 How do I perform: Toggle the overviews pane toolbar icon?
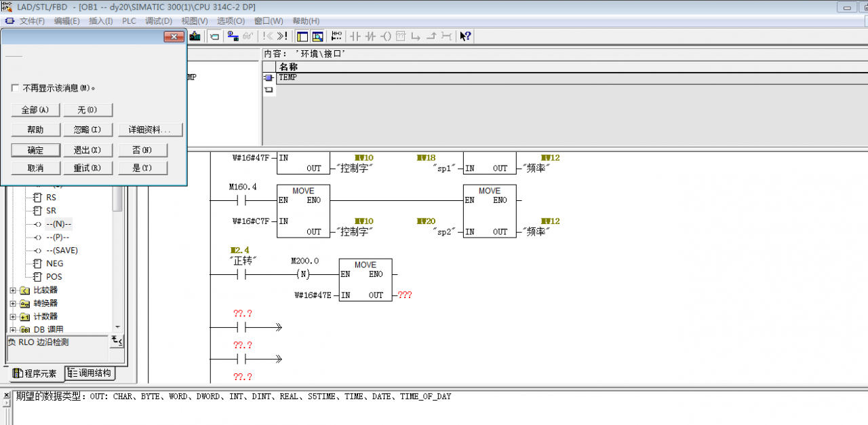point(302,36)
